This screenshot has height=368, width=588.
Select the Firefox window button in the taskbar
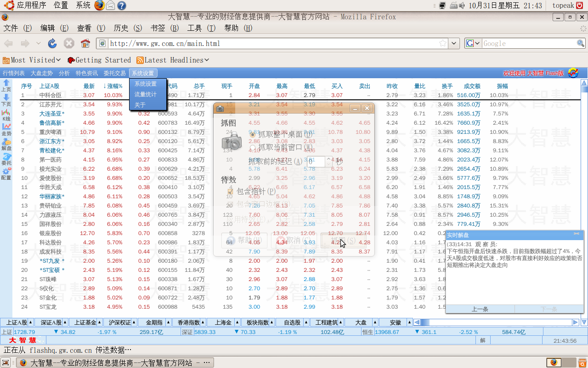115,362
